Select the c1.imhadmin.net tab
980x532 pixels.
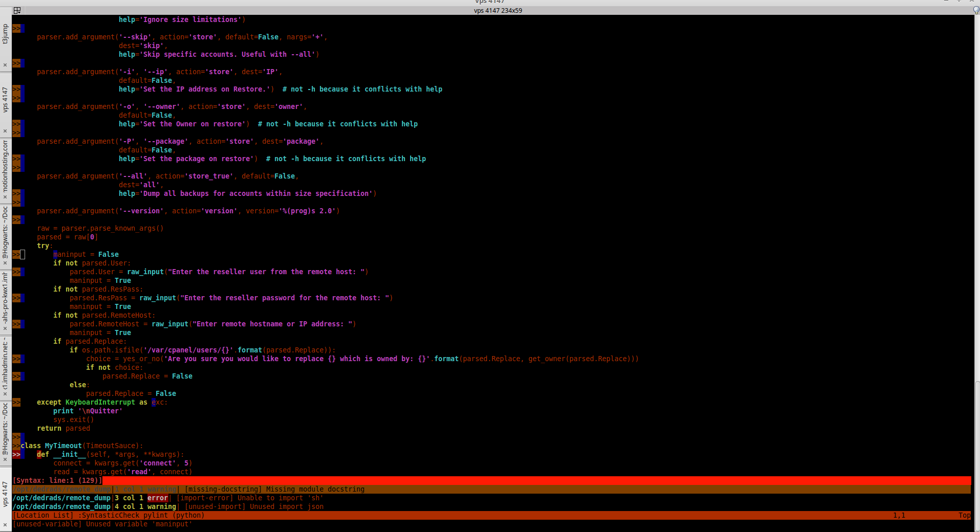[5, 362]
